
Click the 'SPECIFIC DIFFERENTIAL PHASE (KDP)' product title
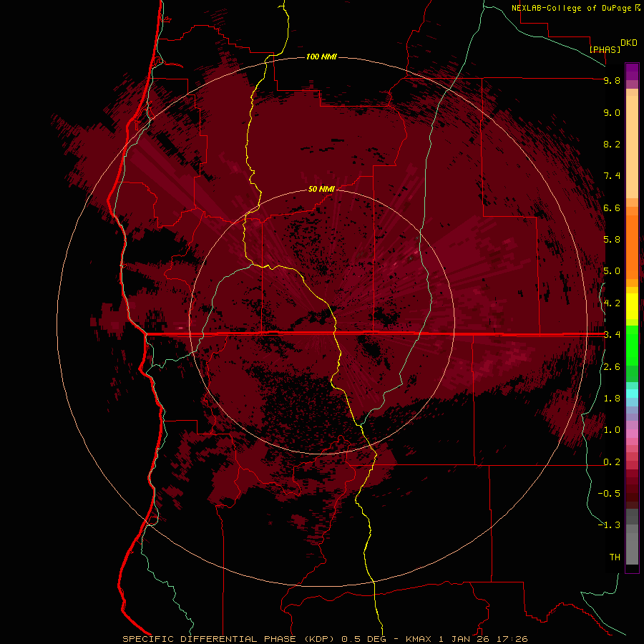(230, 639)
